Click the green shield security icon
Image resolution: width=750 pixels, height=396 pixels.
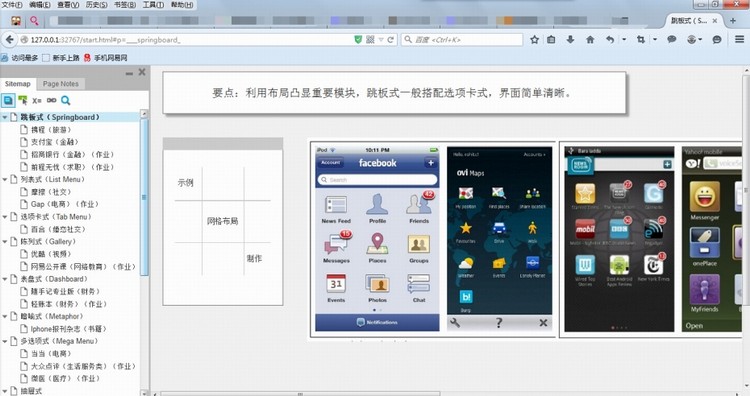(358, 40)
